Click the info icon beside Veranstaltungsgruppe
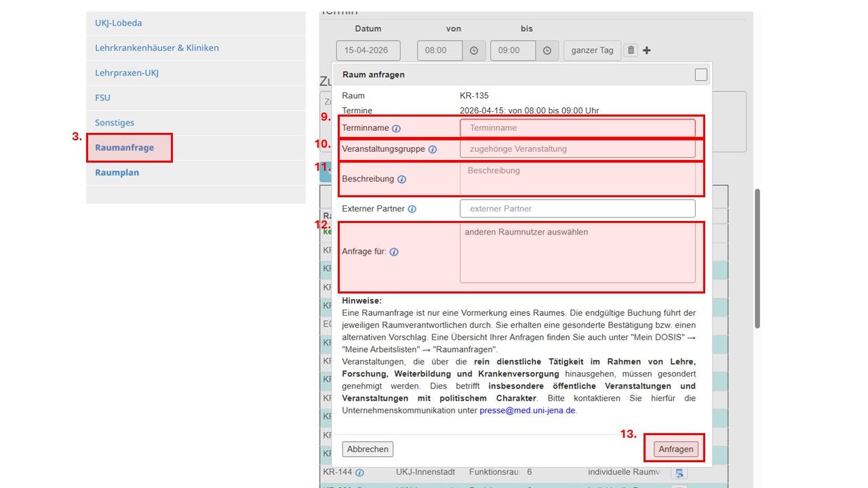 433,149
